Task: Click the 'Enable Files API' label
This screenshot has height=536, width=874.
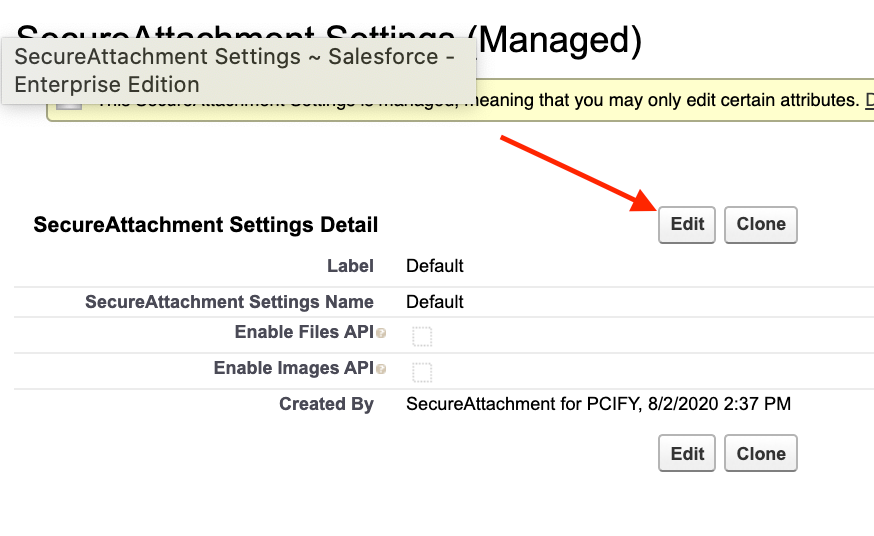Action: coord(304,332)
